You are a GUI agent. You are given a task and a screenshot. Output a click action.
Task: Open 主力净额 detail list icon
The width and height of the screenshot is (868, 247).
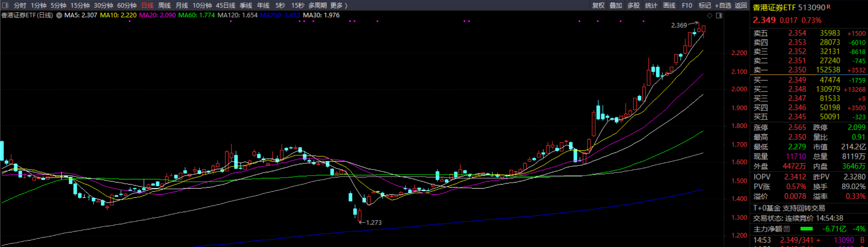point(787,229)
